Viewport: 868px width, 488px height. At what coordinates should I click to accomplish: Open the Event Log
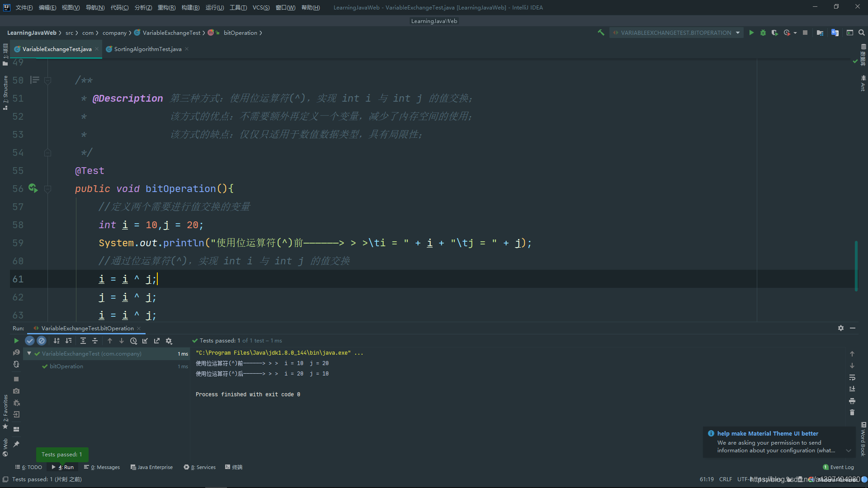click(x=839, y=467)
